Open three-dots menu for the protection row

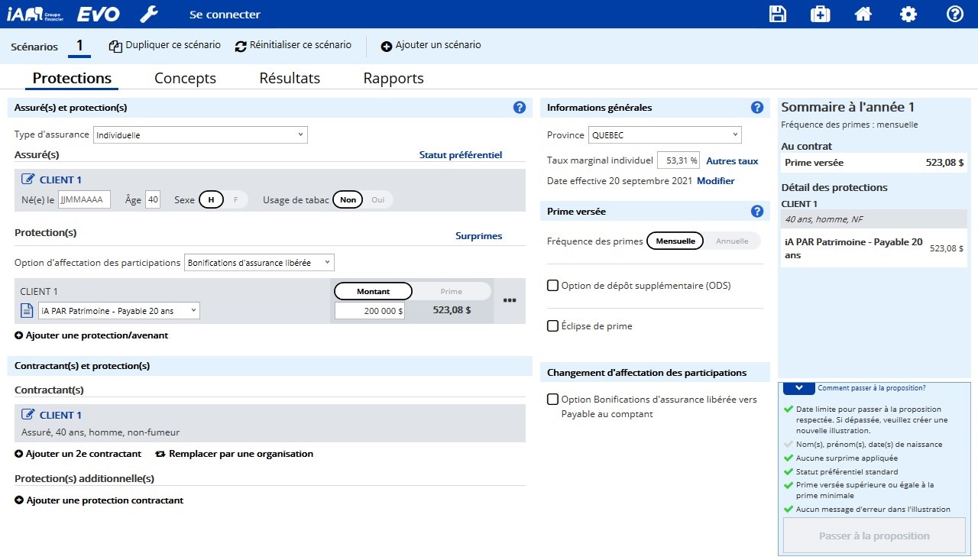510,300
